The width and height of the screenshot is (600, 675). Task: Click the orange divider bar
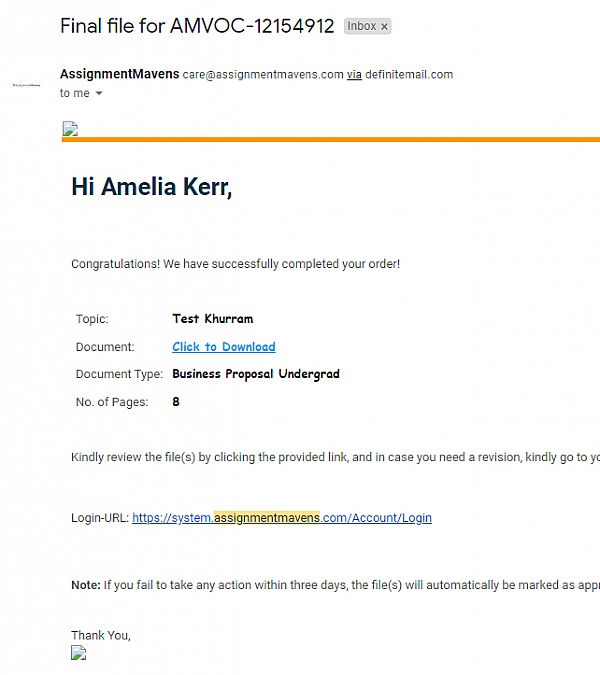(331, 139)
